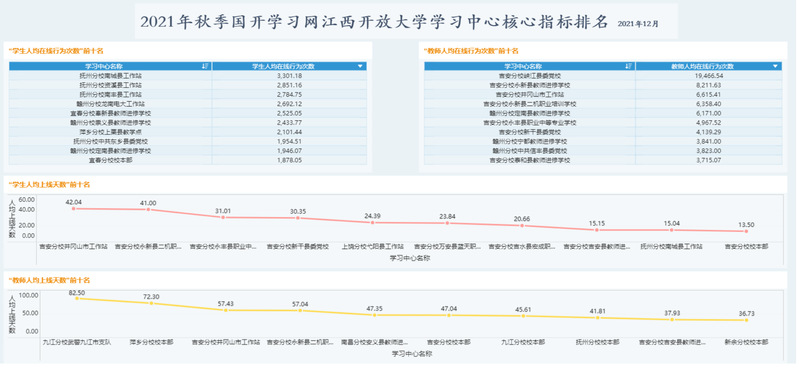Select the table cell with value 19,466.54
This screenshot has width=799, height=370.
pos(709,75)
